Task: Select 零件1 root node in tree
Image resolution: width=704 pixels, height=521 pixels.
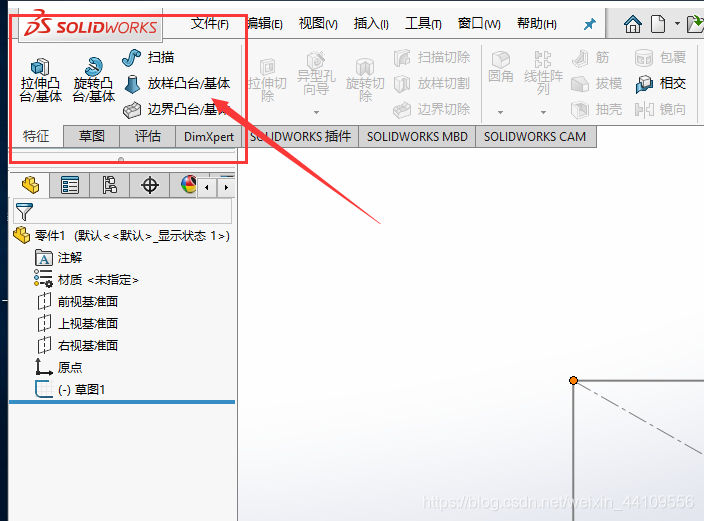Action: tap(121, 235)
